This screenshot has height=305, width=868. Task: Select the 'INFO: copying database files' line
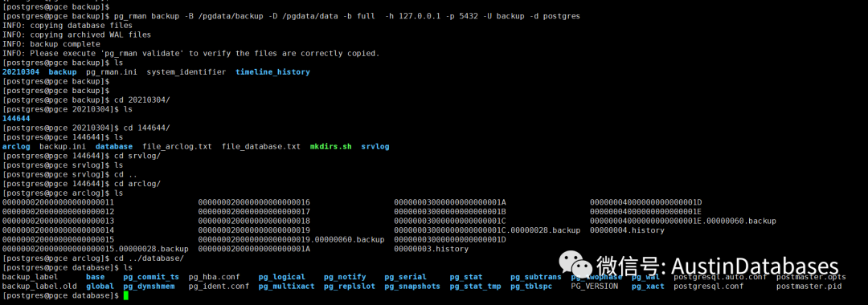67,26
